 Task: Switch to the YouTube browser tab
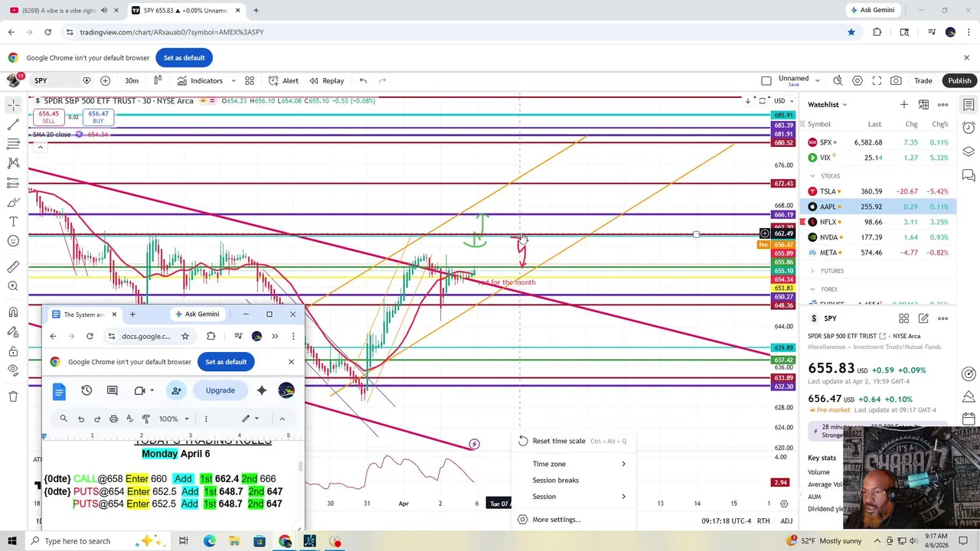[x=61, y=10]
